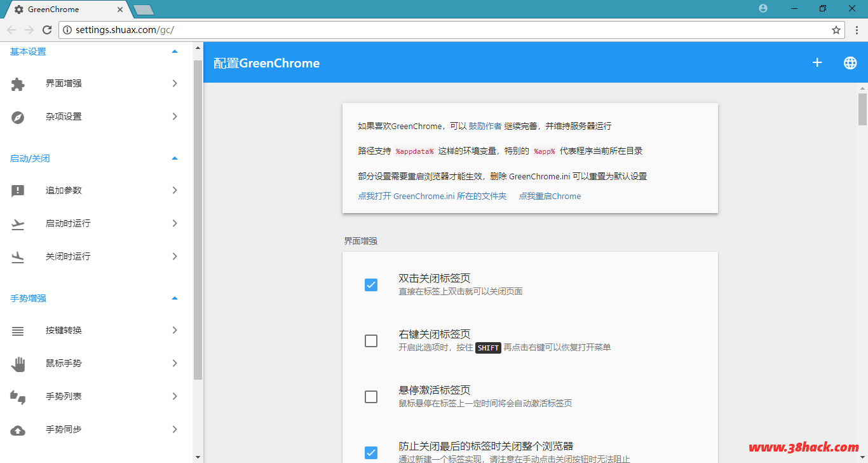Screen dimensions: 868x463
Task: Select 鼠标手势 in the sidebar
Action: tap(95, 363)
